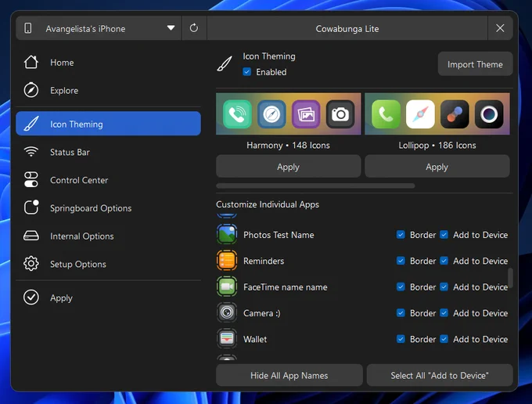
Task: Toggle Border checkbox for Wallet
Action: point(401,339)
